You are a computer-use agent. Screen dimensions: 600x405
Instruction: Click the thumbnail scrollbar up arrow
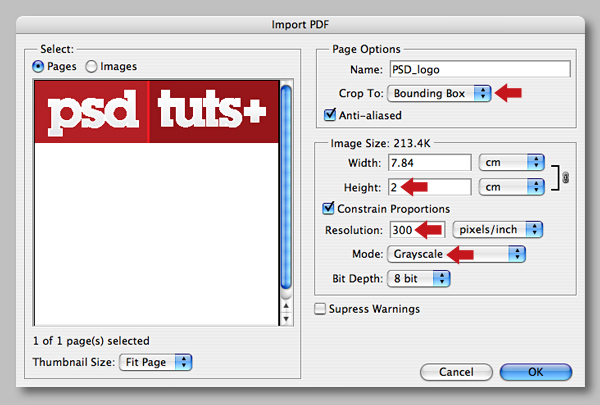[286, 306]
